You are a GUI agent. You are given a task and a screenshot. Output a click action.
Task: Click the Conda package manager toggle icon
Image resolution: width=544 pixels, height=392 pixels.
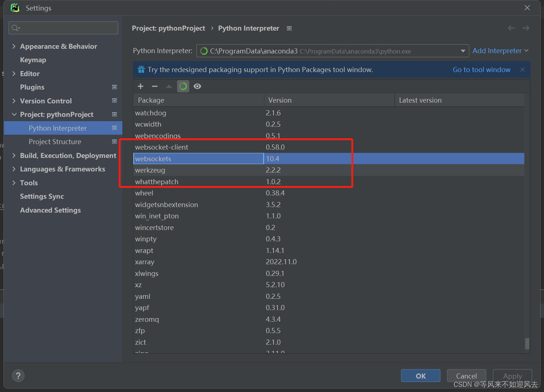[183, 86]
